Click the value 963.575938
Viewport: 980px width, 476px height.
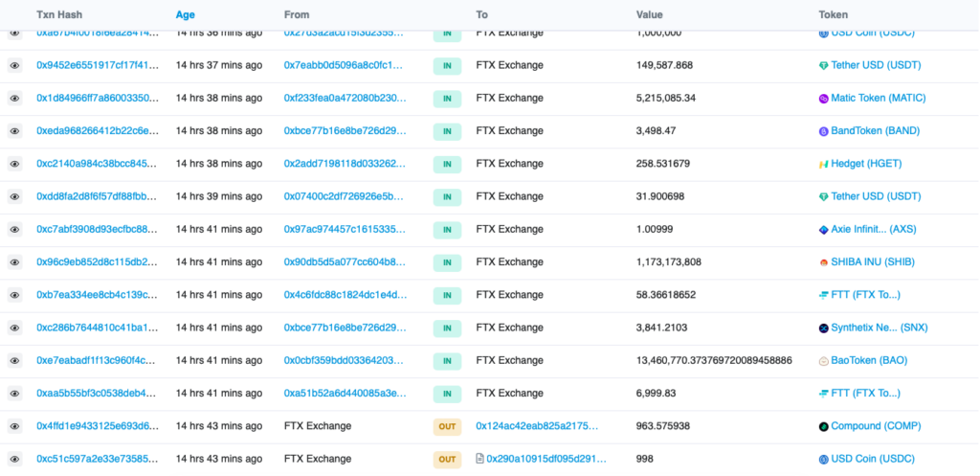663,426
